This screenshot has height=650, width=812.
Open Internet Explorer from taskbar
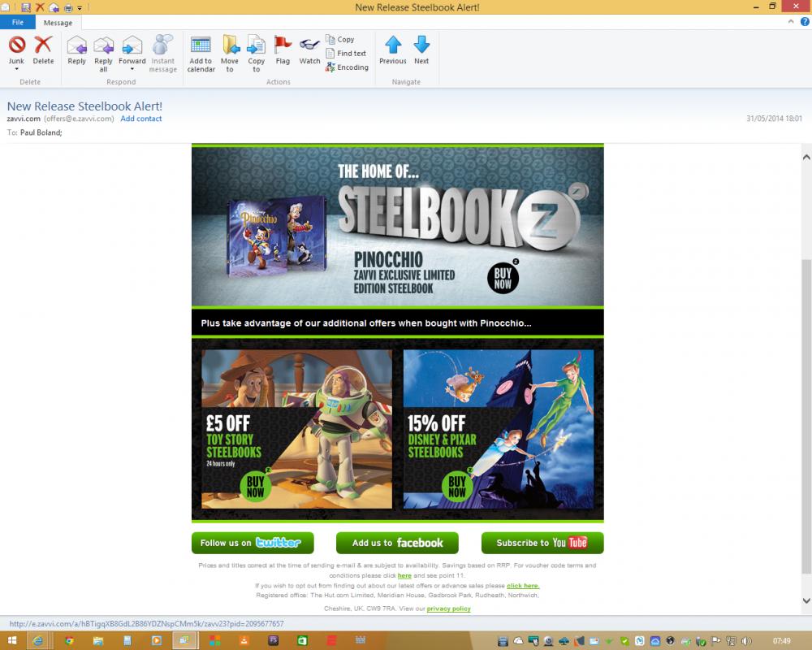tap(37, 641)
